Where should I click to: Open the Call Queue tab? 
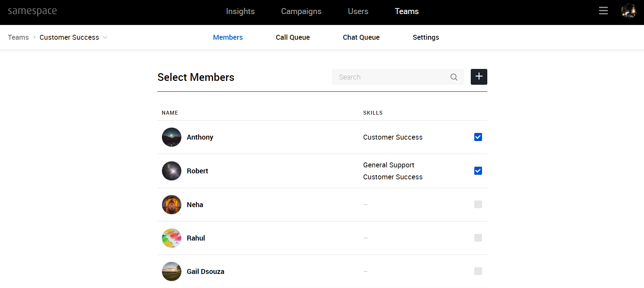pyautogui.click(x=293, y=37)
